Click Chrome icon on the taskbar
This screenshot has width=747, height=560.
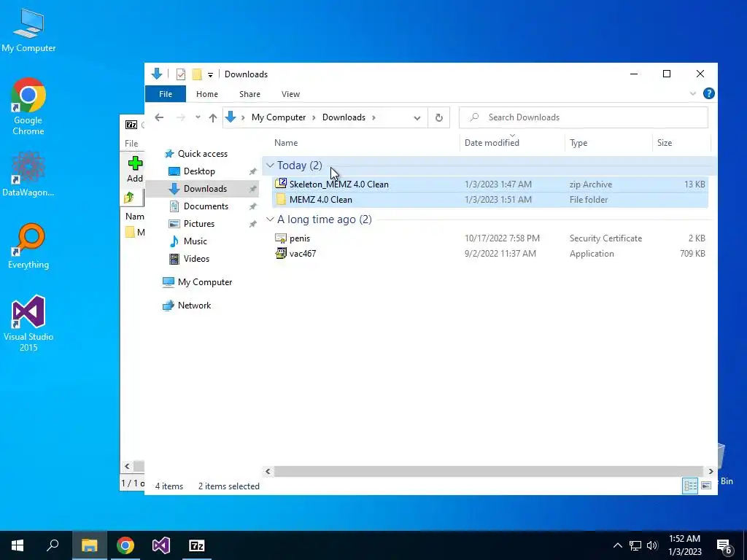125,545
